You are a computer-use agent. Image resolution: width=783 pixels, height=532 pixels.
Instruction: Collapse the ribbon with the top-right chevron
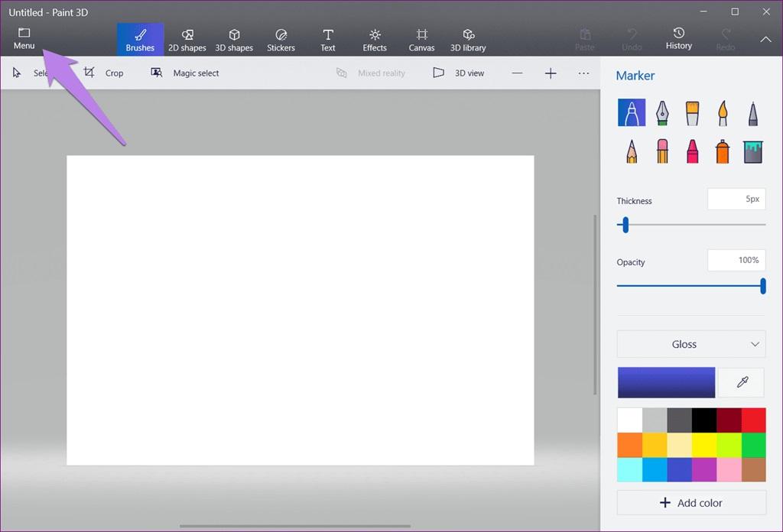765,40
